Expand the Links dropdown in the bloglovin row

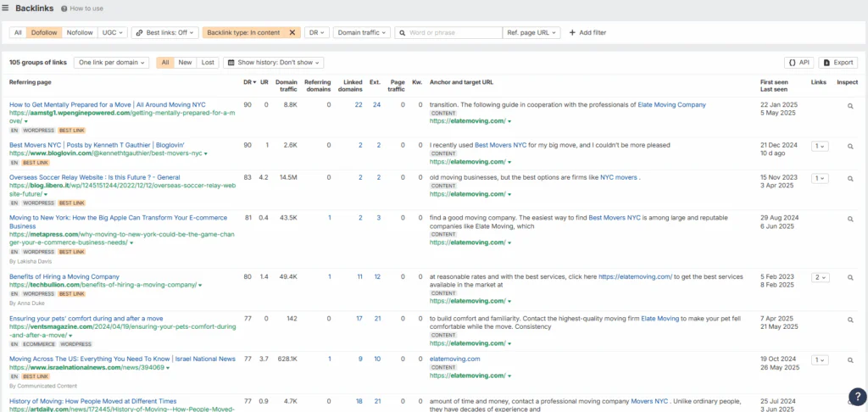click(820, 146)
